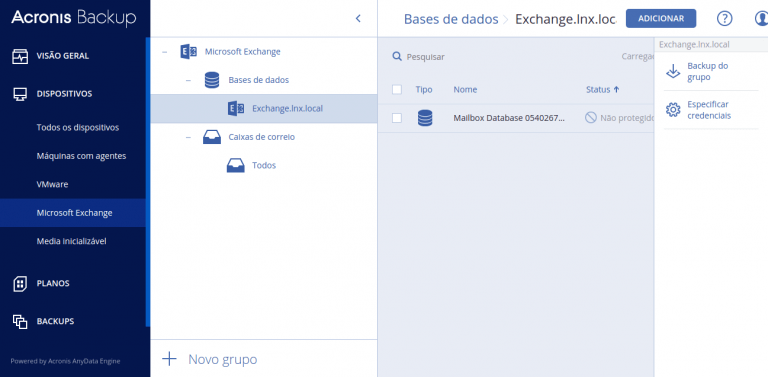Click the Bases de dados database icon
The width and height of the screenshot is (768, 377).
coord(212,80)
